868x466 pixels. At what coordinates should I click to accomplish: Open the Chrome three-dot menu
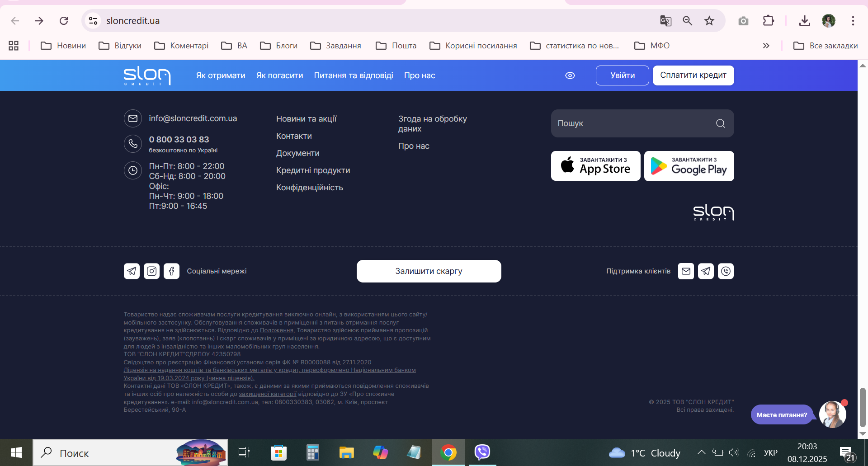click(853, 21)
